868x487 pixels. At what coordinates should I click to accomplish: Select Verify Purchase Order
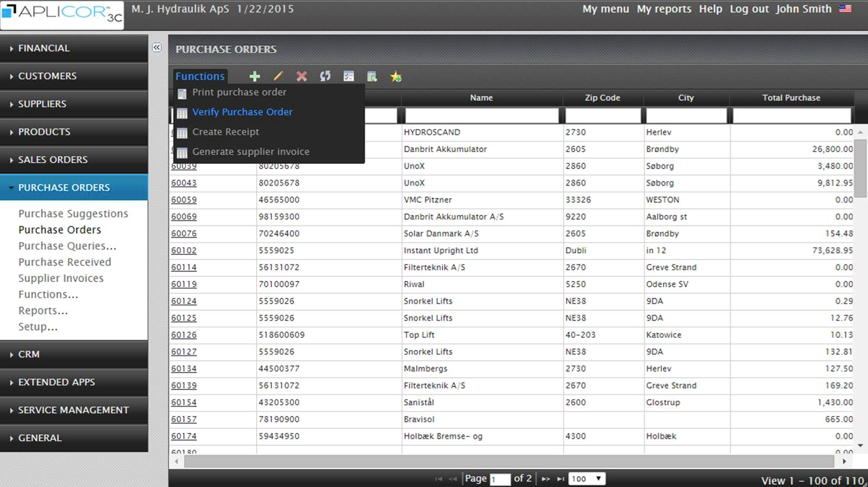tap(242, 112)
